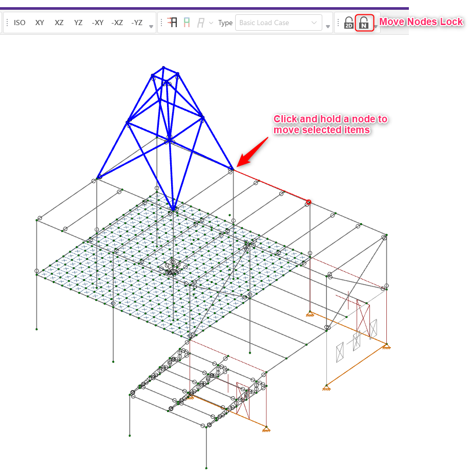Click the greyed-out italic load icon
The height and width of the screenshot is (473, 476).
(201, 23)
